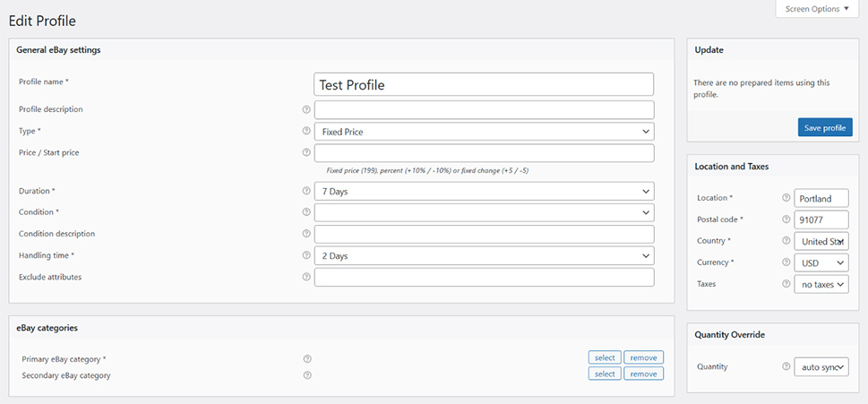
Task: Click help icon for Primary eBay category
Action: click(306, 359)
